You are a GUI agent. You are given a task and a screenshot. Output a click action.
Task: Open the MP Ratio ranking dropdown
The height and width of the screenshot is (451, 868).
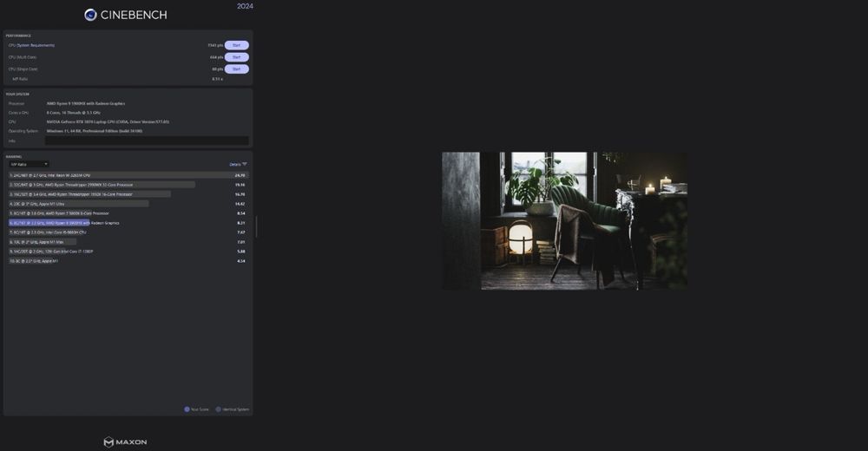tap(29, 164)
